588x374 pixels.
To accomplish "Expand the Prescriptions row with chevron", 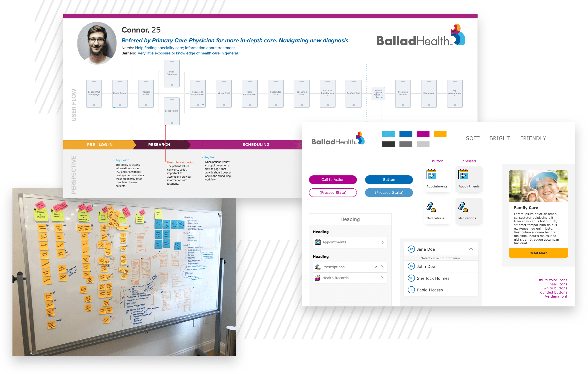I will (382, 267).
